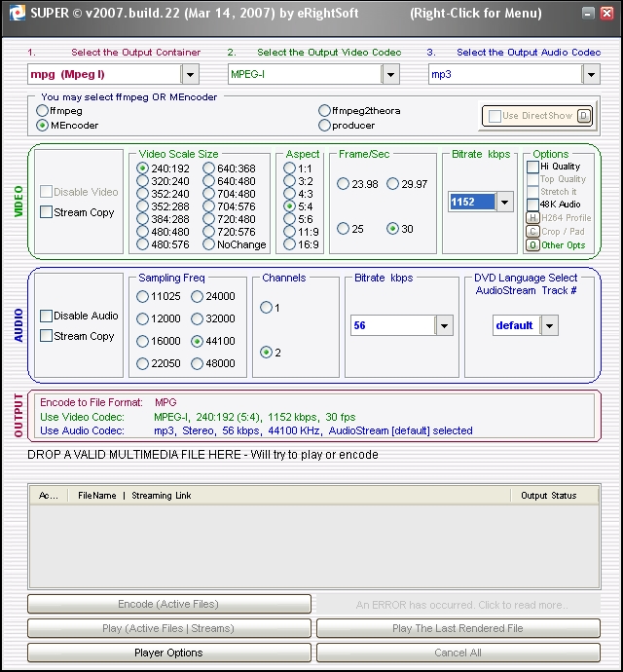
Task: Click the Cancel All button
Action: pos(458,653)
